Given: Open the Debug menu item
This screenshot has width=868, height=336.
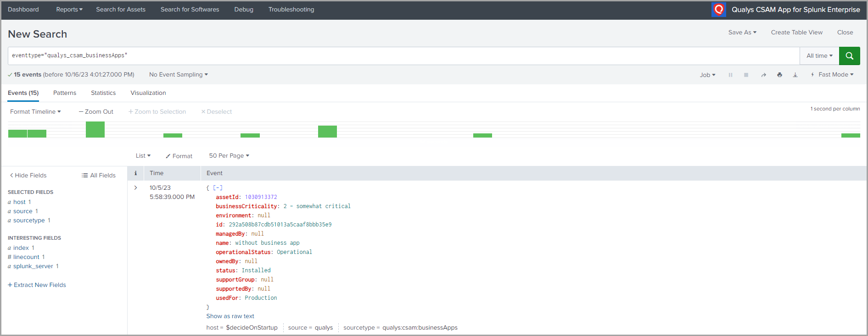Looking at the screenshot, I should pos(244,9).
